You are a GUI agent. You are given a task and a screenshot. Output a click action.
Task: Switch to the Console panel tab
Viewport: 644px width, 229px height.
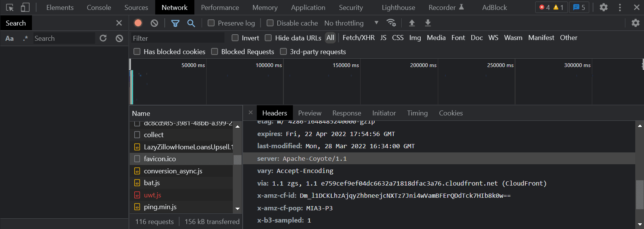click(99, 8)
